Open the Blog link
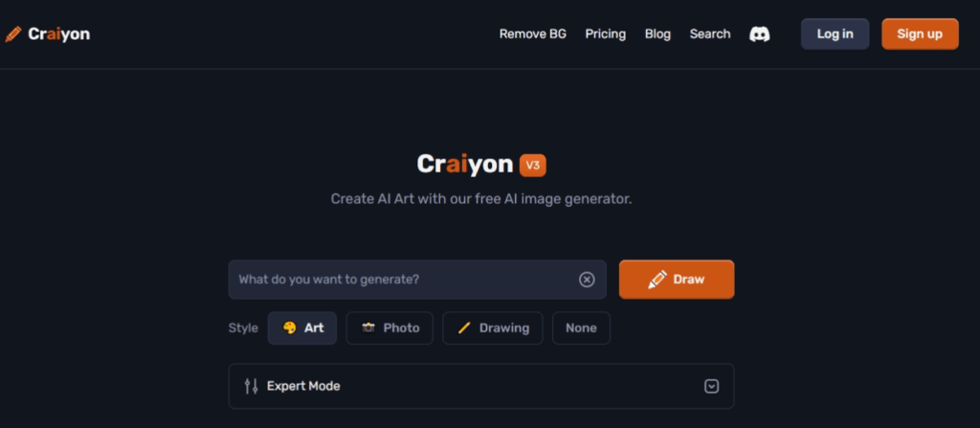This screenshot has height=428, width=980. (x=657, y=34)
